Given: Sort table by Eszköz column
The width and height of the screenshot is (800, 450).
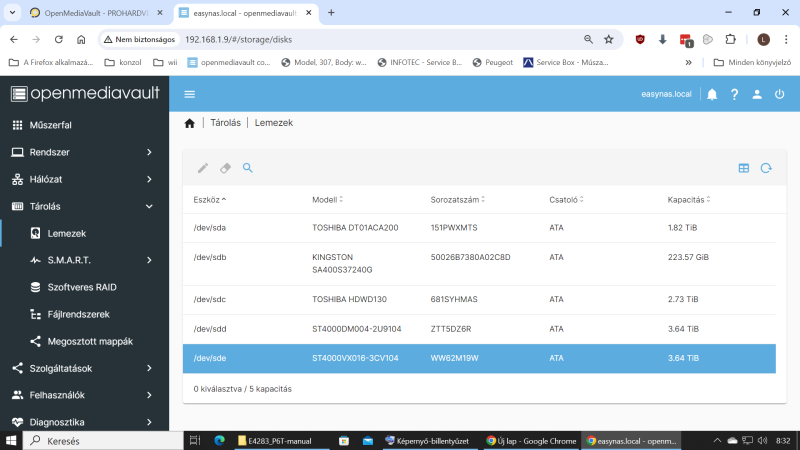Looking at the screenshot, I should (209, 199).
